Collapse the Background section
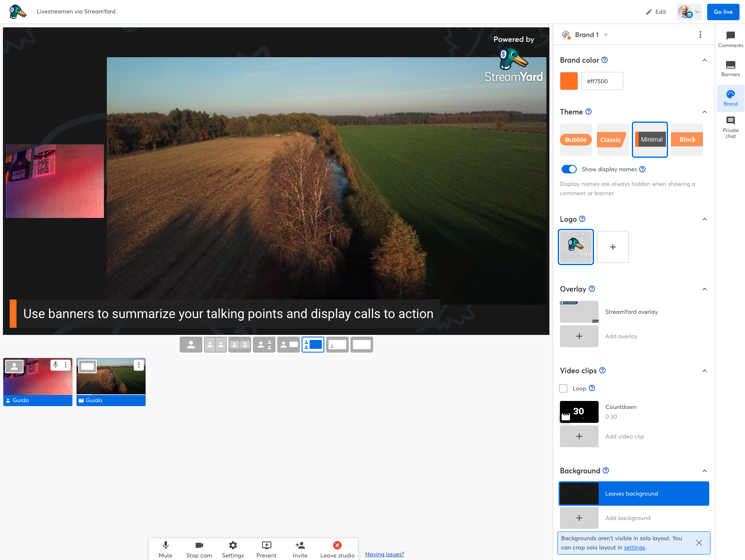Viewport: 745px width, 560px height. pos(705,471)
